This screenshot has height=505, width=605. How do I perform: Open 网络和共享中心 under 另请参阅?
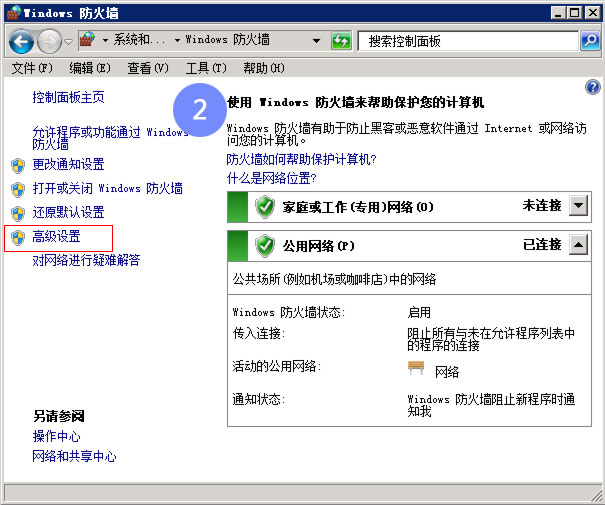click(74, 456)
